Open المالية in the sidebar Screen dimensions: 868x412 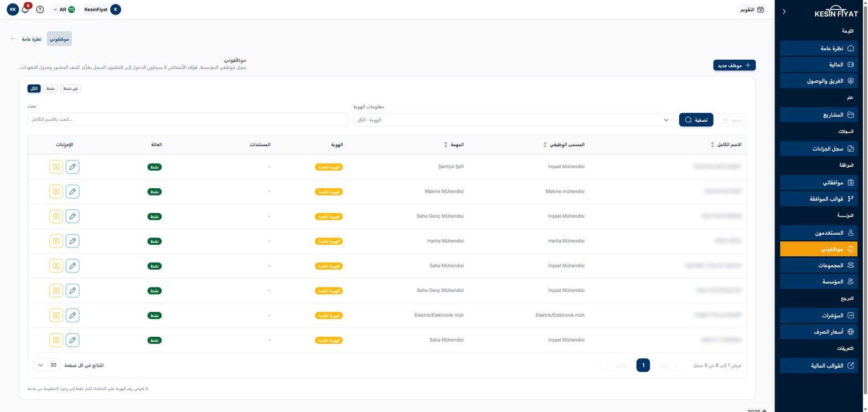pyautogui.click(x=819, y=65)
